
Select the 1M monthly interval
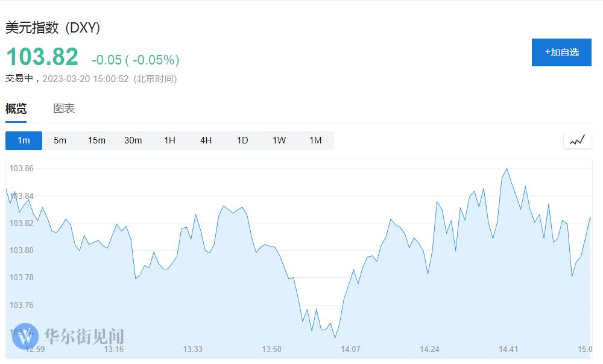tap(315, 140)
